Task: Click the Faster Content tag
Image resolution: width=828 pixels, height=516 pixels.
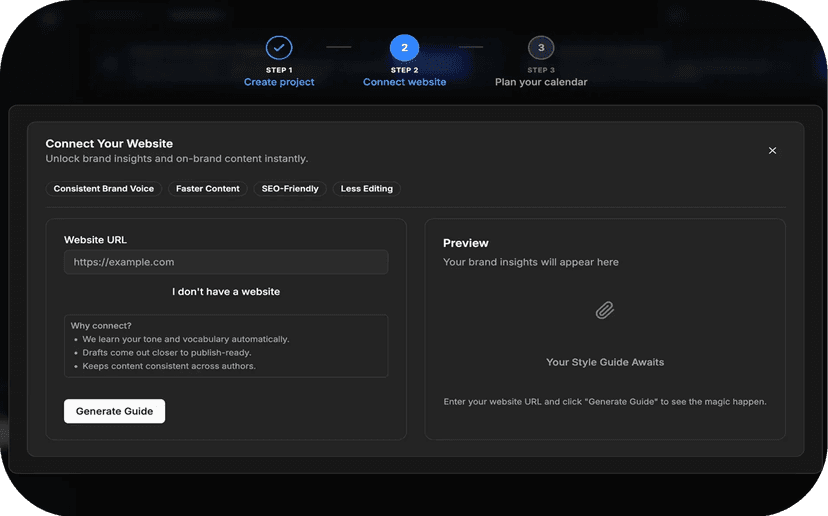Action: 208,189
